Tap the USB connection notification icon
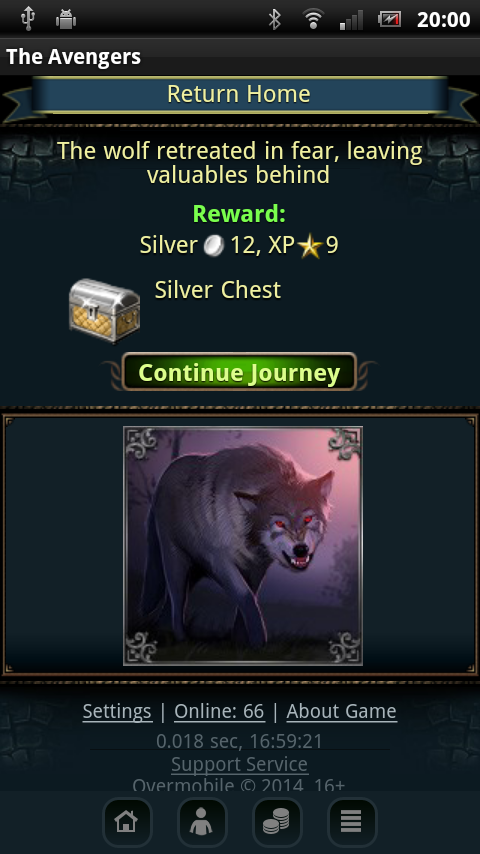The image size is (480, 854). click(x=27, y=19)
